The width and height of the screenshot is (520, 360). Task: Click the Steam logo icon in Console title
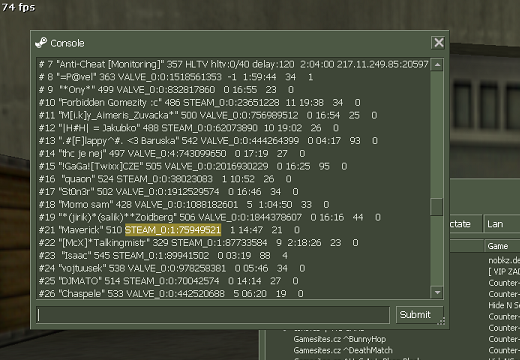pos(41,43)
